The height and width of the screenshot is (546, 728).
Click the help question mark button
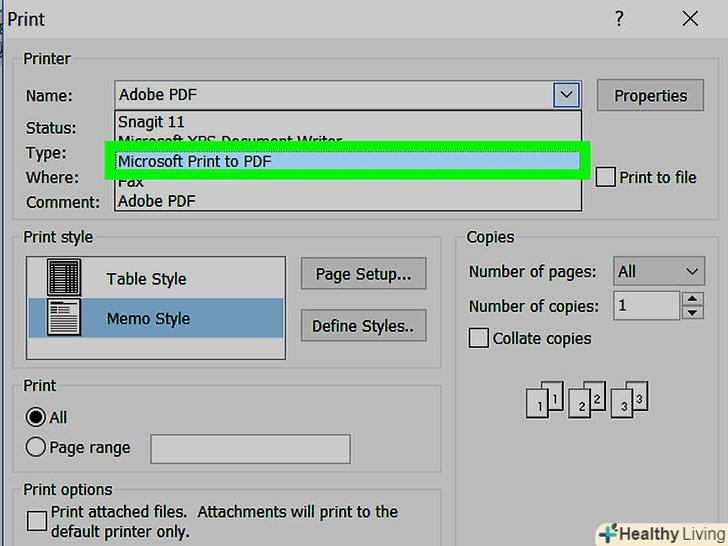619,19
